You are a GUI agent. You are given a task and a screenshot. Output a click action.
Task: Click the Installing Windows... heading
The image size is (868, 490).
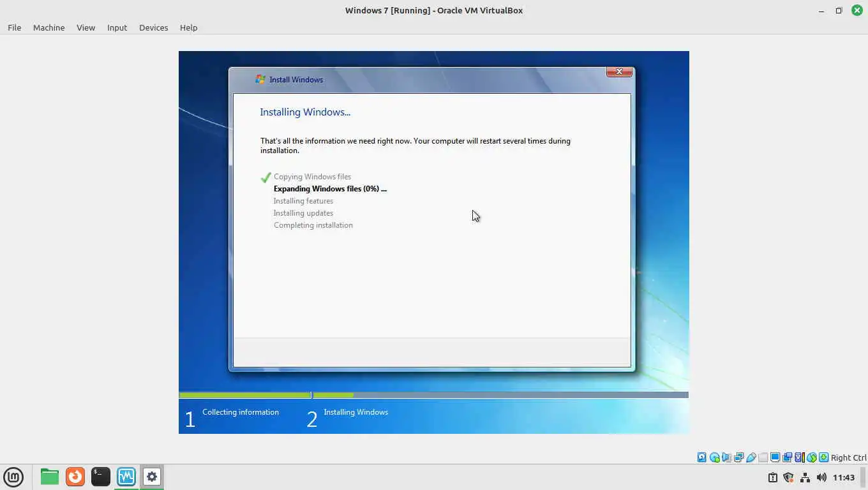(x=305, y=112)
